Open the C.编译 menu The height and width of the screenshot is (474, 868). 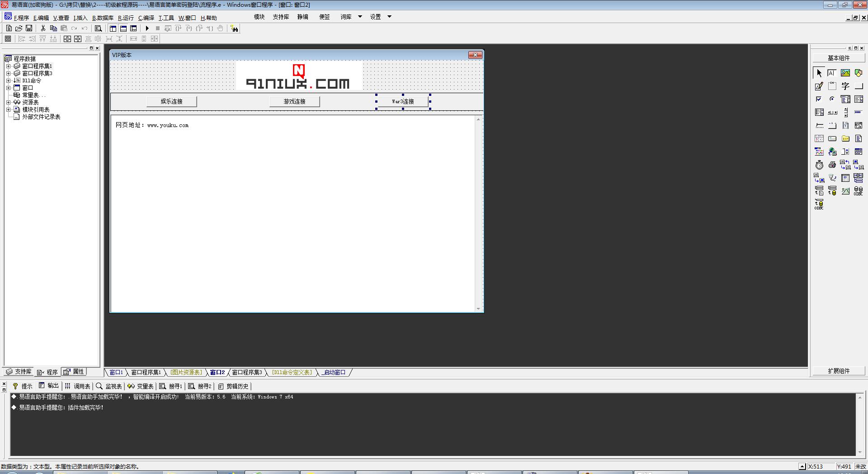pos(146,18)
